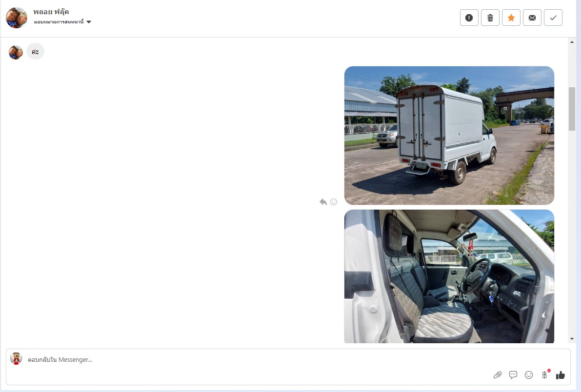
Task: Open the truck cabin interior photo
Action: pos(449,276)
